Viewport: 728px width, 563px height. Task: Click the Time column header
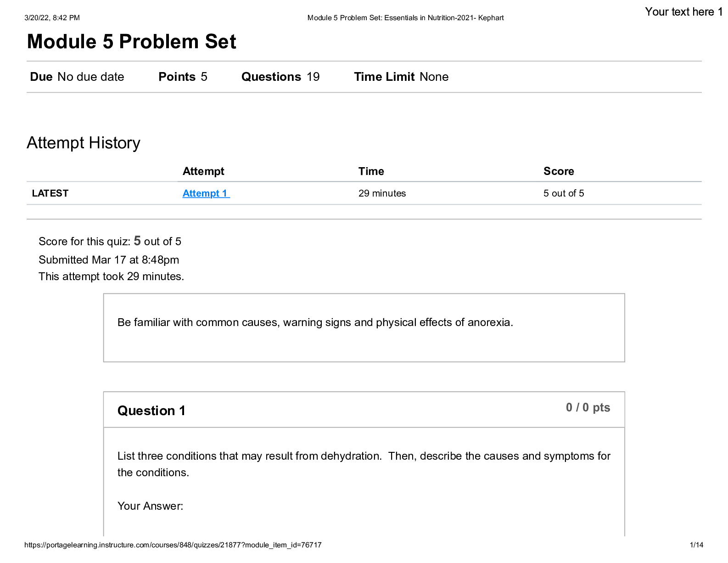(x=371, y=171)
